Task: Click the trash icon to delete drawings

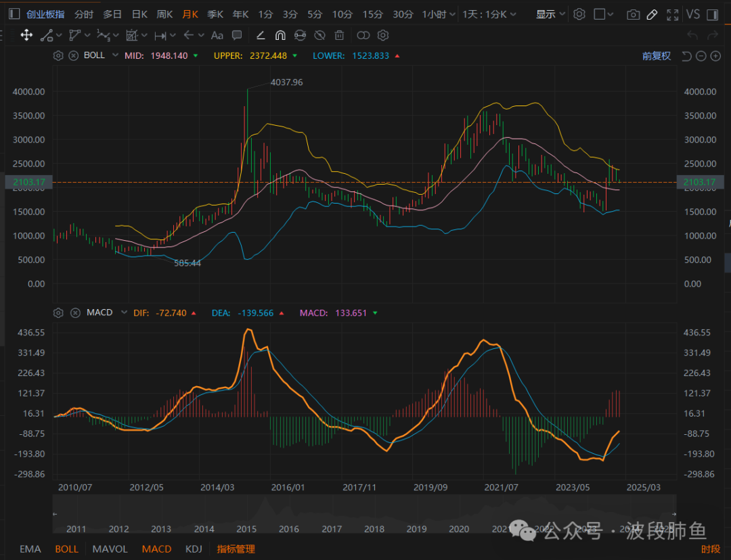Action: click(x=339, y=35)
